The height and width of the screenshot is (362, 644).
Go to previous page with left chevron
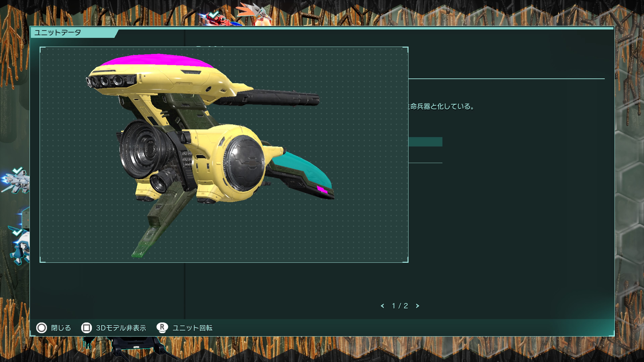tap(382, 306)
